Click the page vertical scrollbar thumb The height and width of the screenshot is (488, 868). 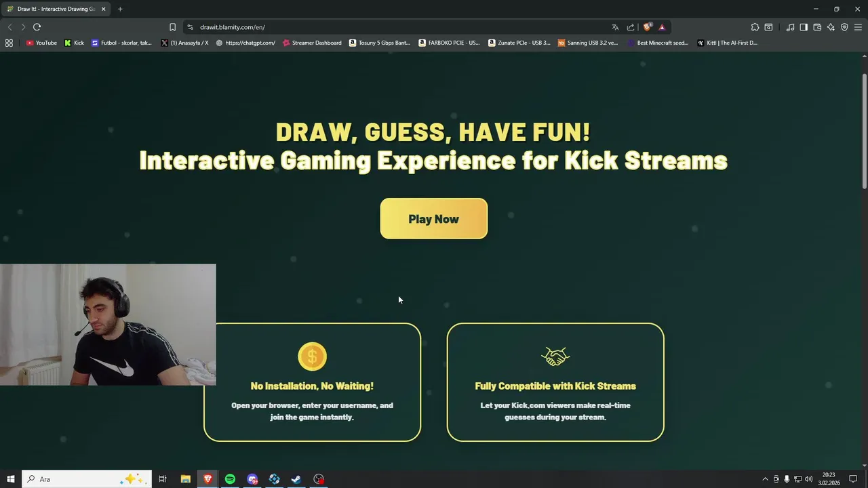click(864, 130)
